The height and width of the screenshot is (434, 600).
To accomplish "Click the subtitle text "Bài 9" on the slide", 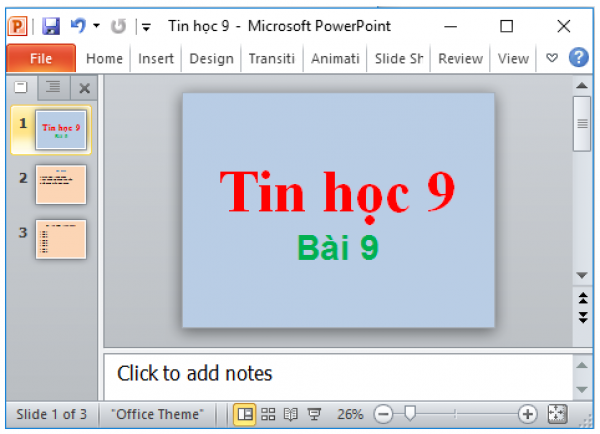I will (x=338, y=248).
